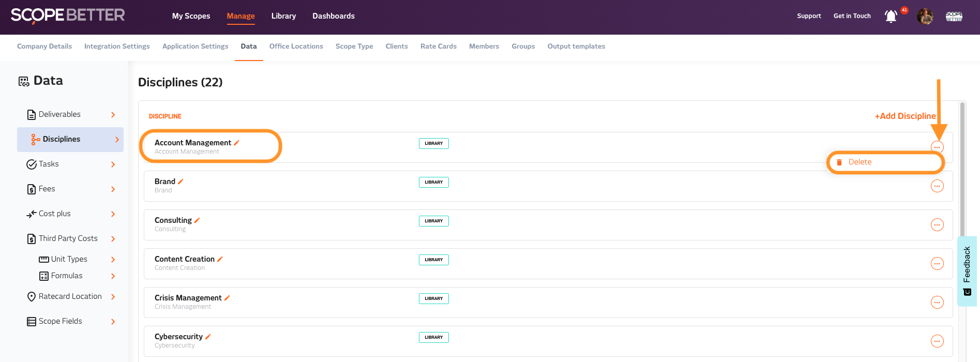This screenshot has height=362, width=980.
Task: Expand the Scope Fields chevron
Action: pyautogui.click(x=113, y=322)
